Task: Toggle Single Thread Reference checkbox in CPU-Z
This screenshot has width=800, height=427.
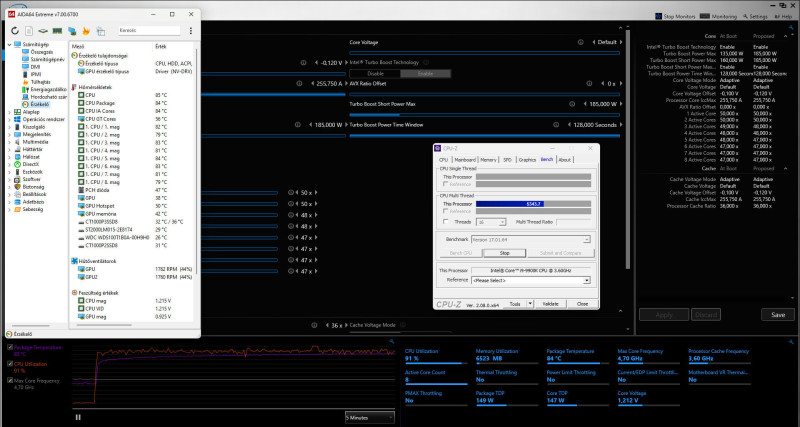Action: pos(446,184)
